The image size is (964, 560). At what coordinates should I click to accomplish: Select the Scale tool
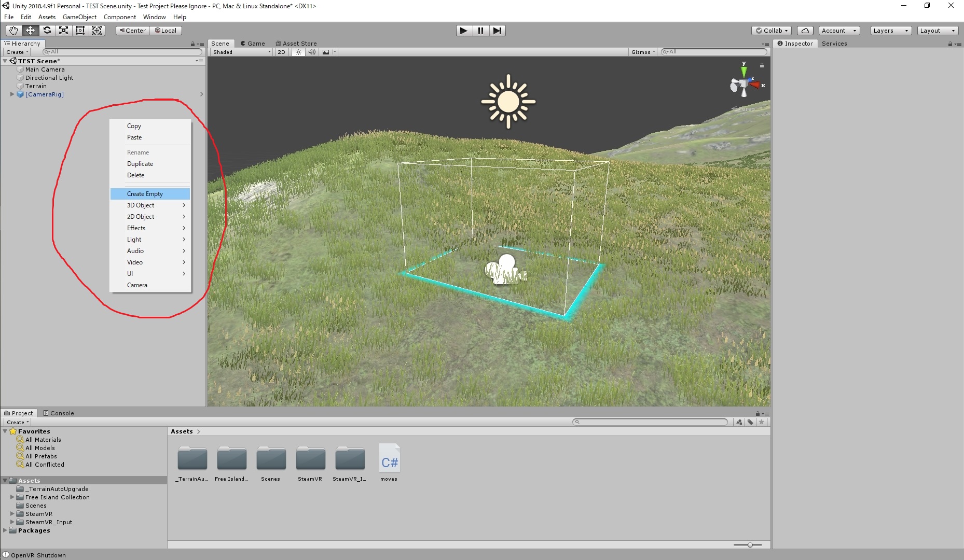[x=64, y=30]
